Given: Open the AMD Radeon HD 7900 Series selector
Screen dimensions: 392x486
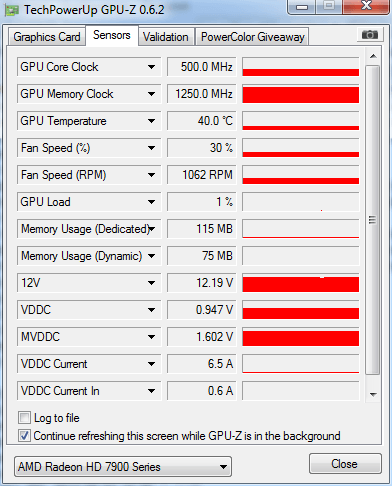Looking at the screenshot, I should [x=123, y=467].
